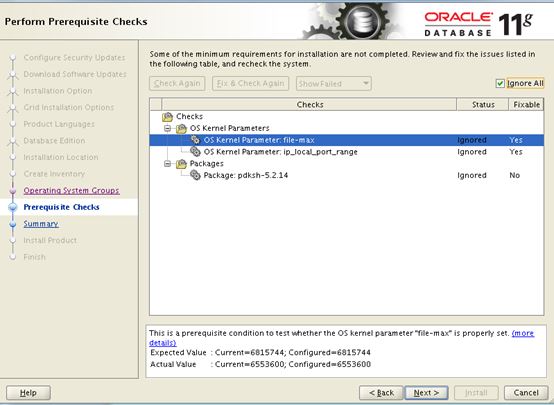Go to Operating System Groups step
Image resolution: width=554 pixels, height=405 pixels.
click(71, 190)
